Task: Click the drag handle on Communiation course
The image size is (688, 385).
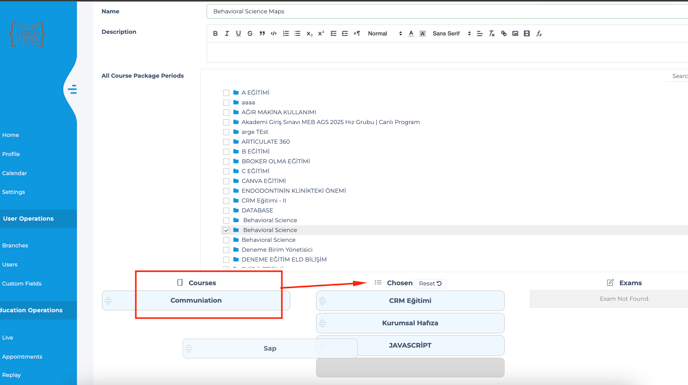Action: (108, 301)
